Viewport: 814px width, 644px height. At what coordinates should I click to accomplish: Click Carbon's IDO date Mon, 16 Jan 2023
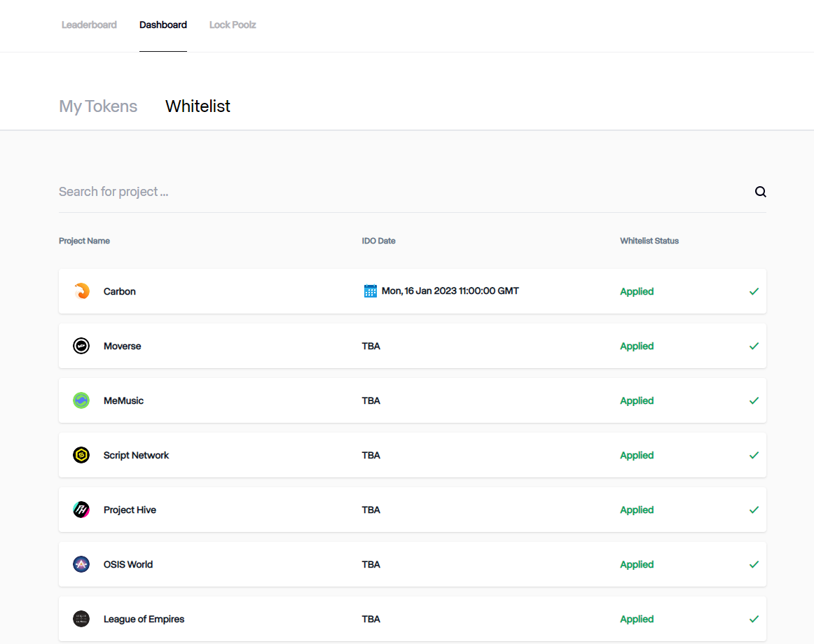(x=450, y=291)
